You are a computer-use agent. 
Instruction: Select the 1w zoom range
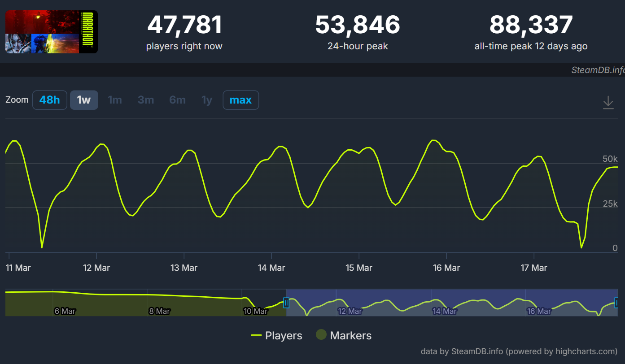(x=84, y=100)
